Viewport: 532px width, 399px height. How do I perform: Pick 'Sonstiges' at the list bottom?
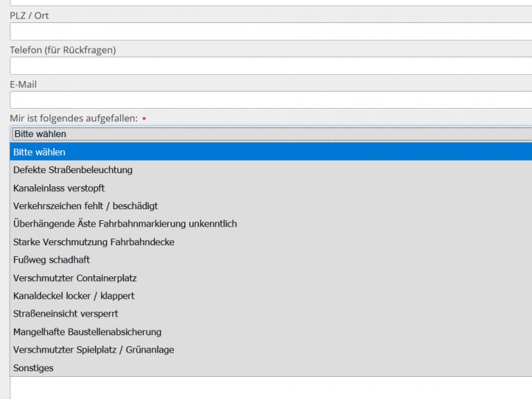click(33, 368)
